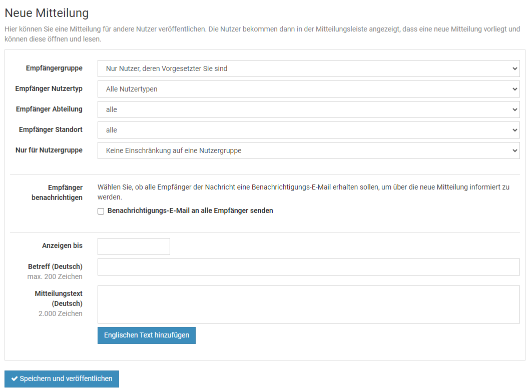Click the Mitteilungstext (Deutsch) label
This screenshot has height=392, width=532.
click(59, 298)
